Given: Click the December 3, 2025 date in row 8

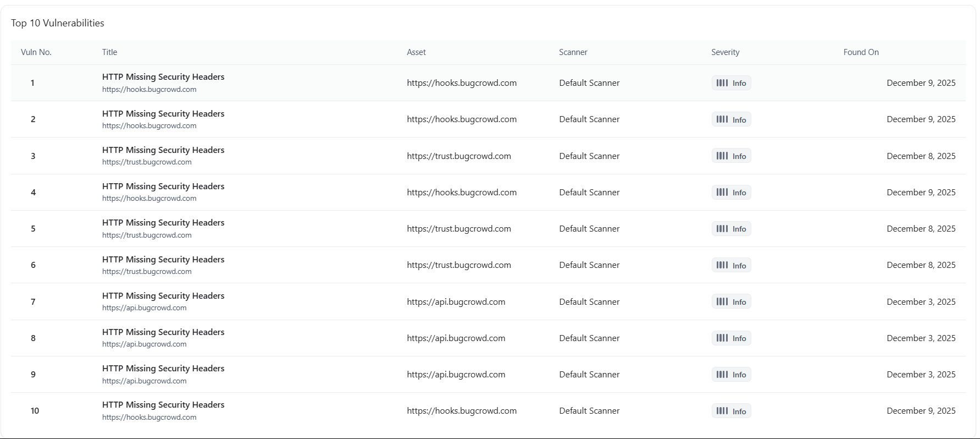Looking at the screenshot, I should [x=921, y=338].
